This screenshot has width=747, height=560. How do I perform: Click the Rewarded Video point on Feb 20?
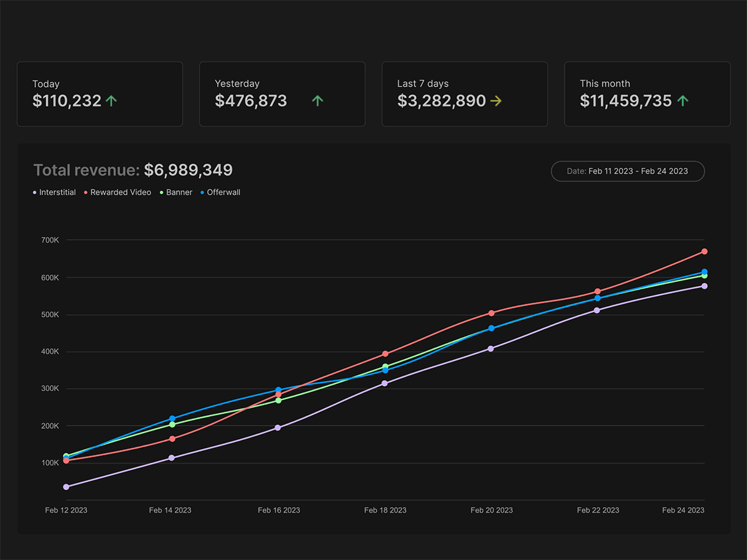tap(491, 313)
